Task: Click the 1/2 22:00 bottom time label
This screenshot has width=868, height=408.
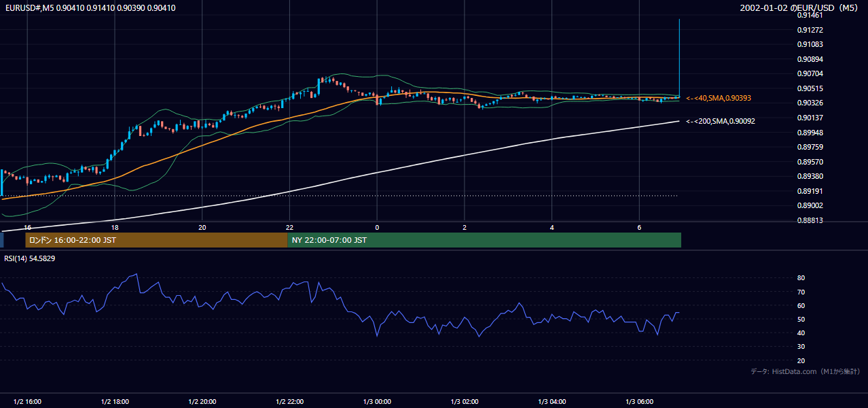Action: coord(289,402)
